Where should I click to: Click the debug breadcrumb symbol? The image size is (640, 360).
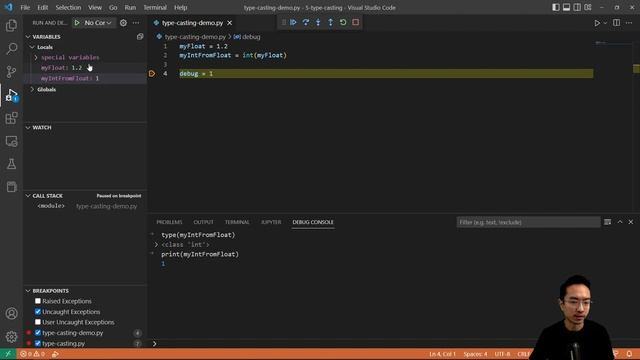(247, 37)
